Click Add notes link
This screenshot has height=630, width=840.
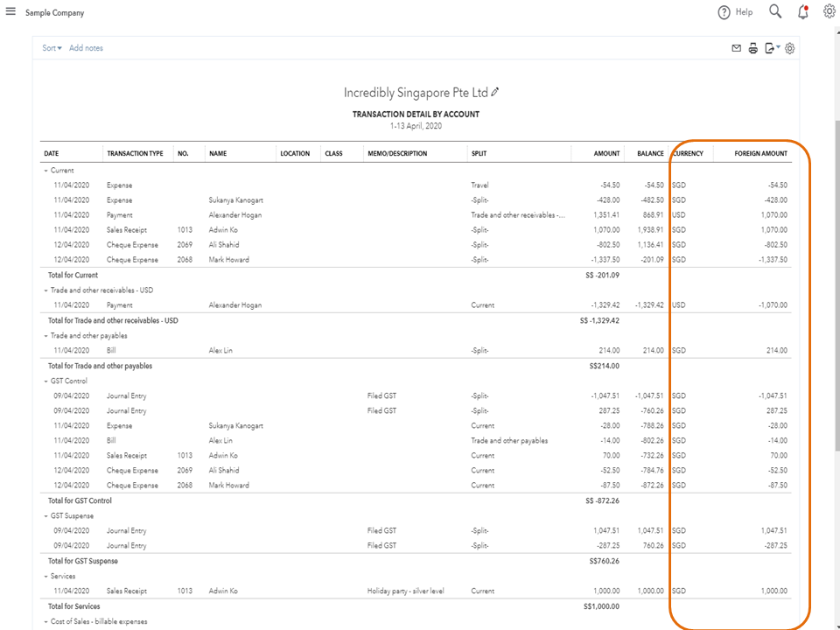click(86, 48)
